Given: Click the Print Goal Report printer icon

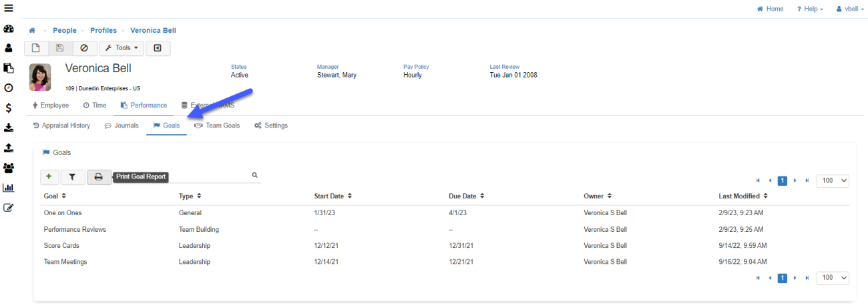Looking at the screenshot, I should point(99,177).
